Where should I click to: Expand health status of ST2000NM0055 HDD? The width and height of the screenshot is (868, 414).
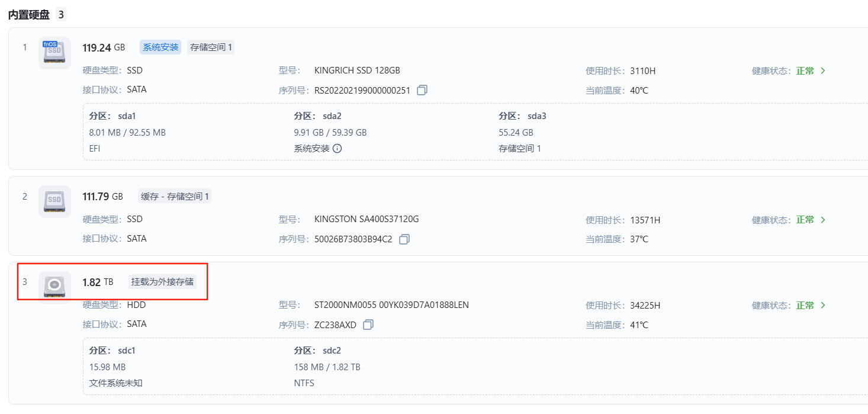(822, 306)
